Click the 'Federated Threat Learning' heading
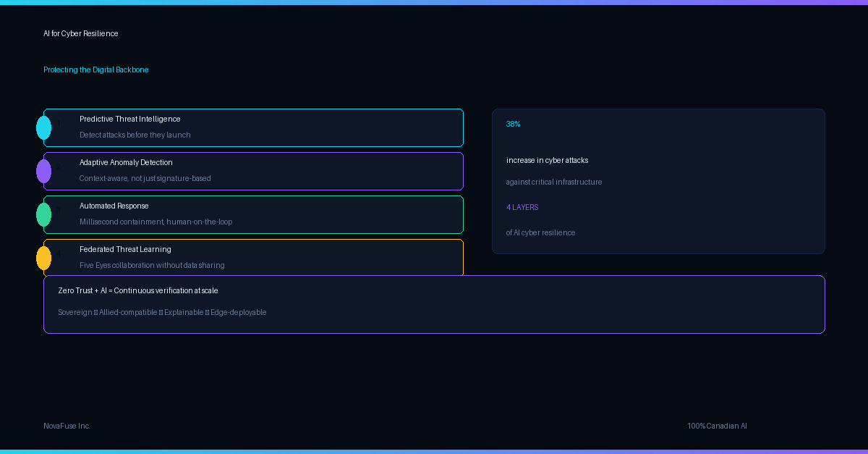868x454 pixels. pyautogui.click(x=125, y=249)
